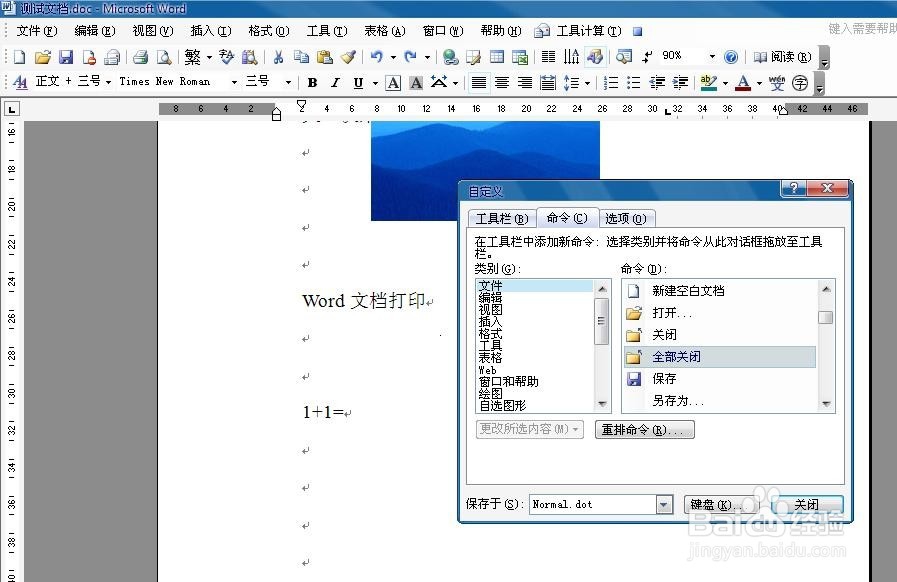Select 格式 in the categories list
This screenshot has height=582, width=897.
[x=535, y=334]
